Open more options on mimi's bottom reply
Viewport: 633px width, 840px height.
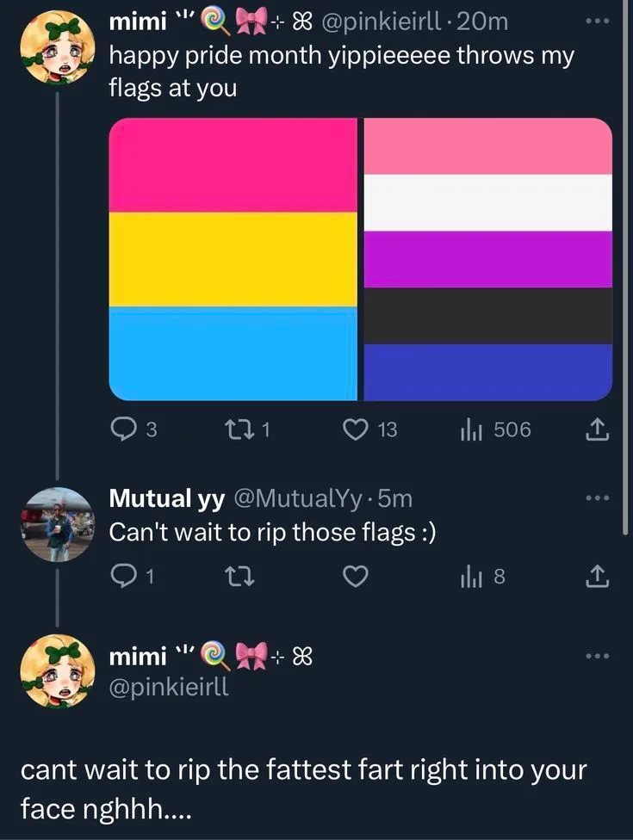[x=598, y=656]
